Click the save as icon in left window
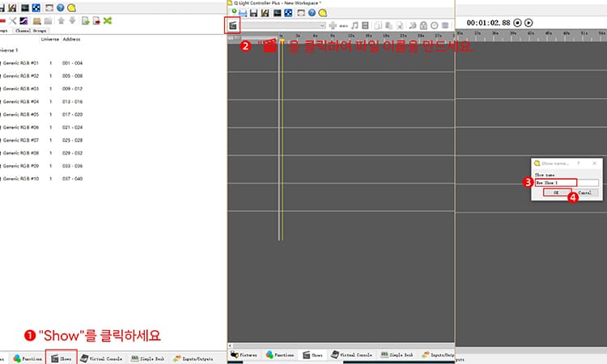This screenshot has width=607, height=364. 12,8
